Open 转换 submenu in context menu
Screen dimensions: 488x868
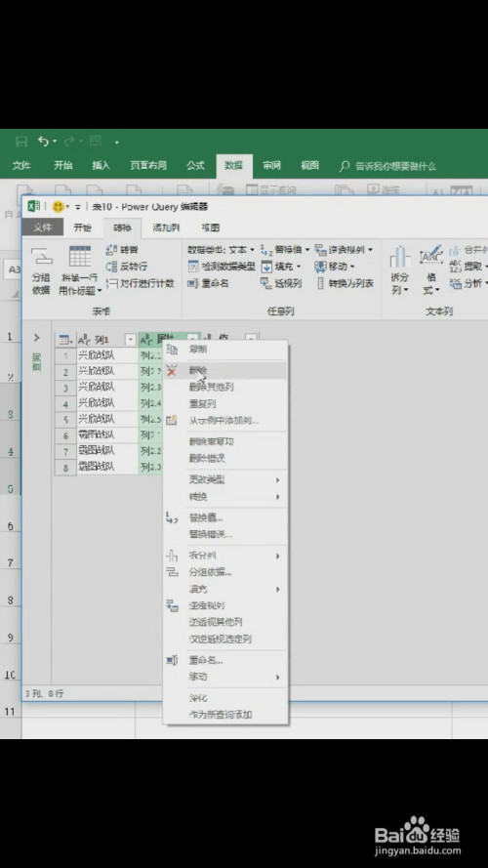[x=225, y=497]
